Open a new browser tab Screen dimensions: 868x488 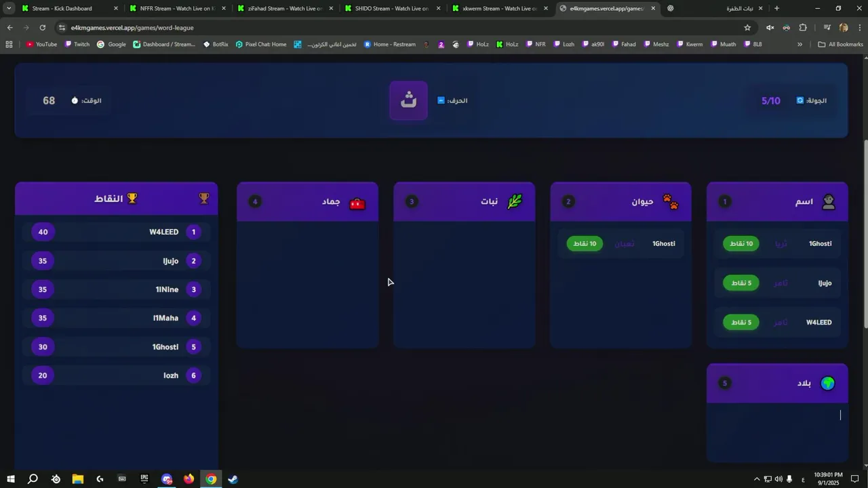(x=776, y=8)
